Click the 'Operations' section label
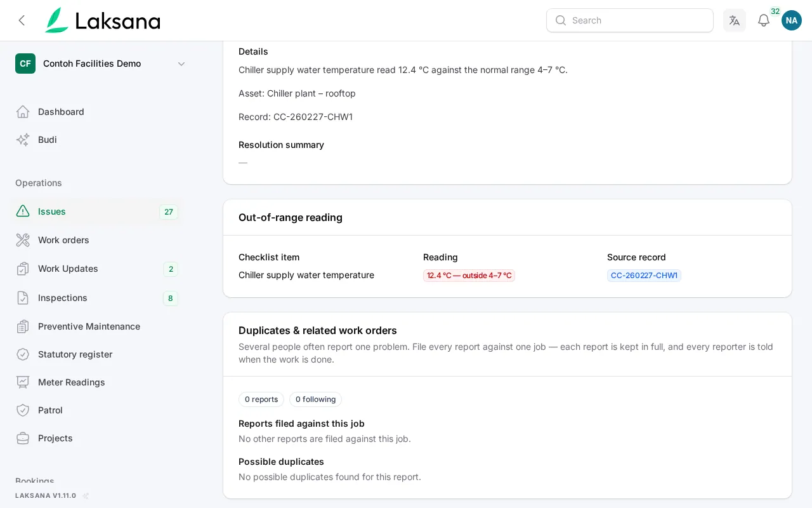 tap(39, 183)
